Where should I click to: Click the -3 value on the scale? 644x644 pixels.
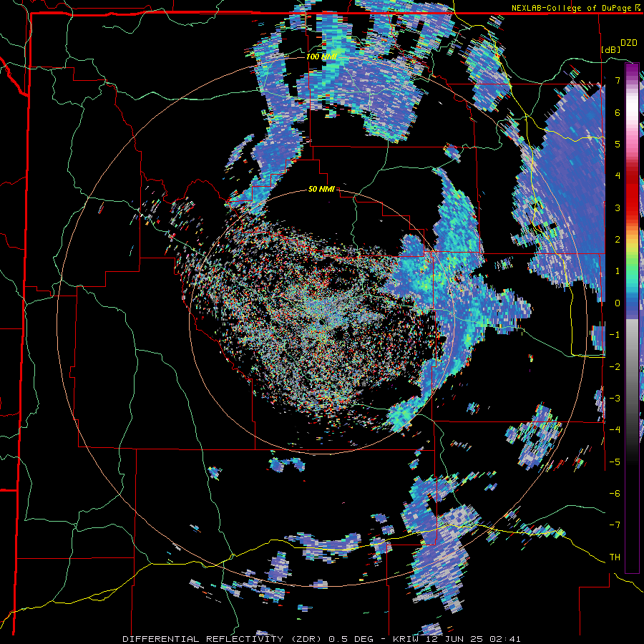[x=615, y=398]
